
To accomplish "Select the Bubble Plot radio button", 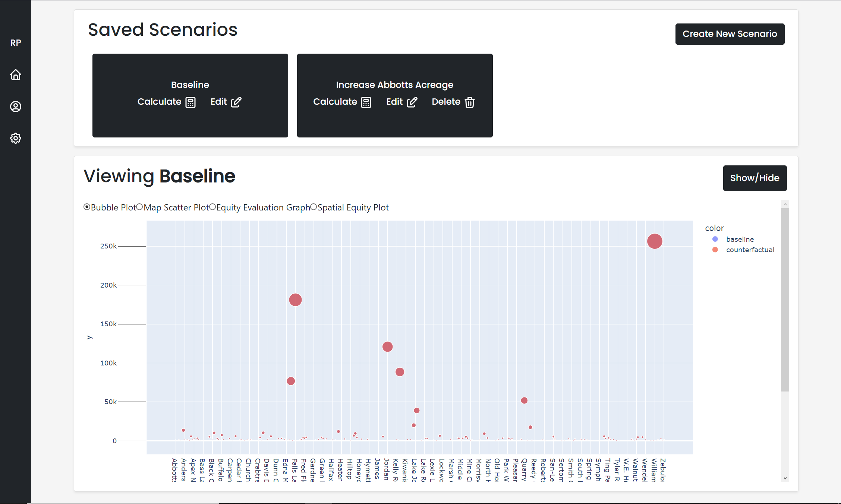I will [x=87, y=207].
